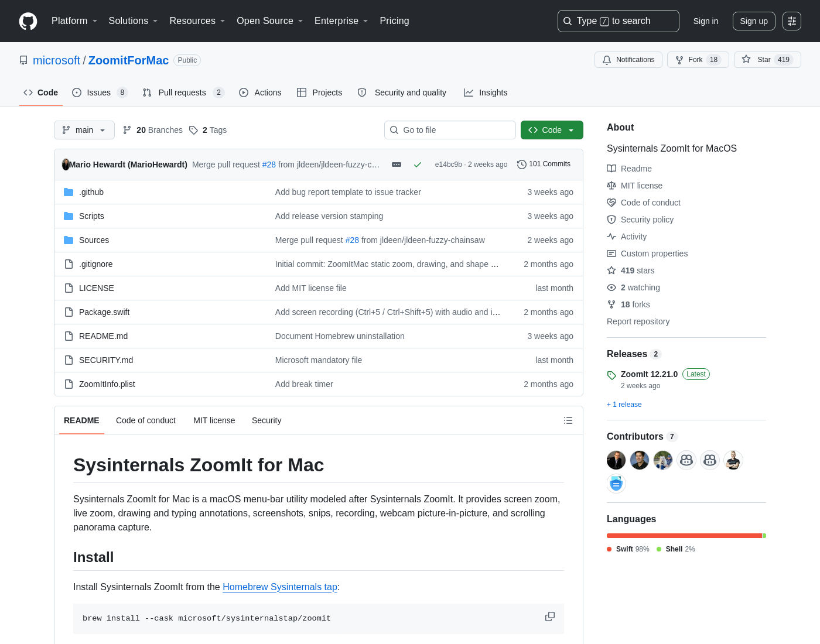This screenshot has height=644, width=820.
Task: Open the Sources folder icon
Action: (x=69, y=240)
